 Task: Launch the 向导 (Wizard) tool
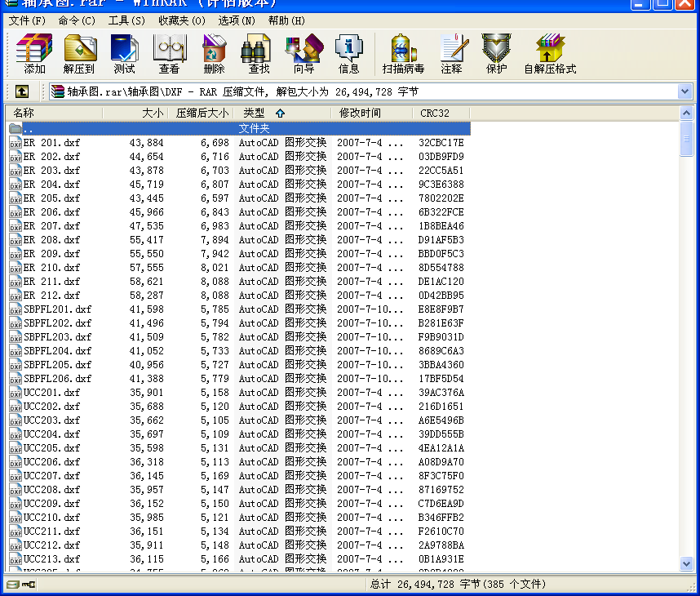click(303, 54)
